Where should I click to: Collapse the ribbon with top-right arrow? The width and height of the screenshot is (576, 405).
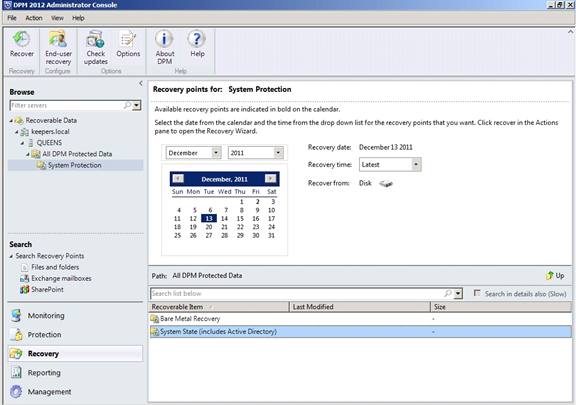pyautogui.click(x=570, y=32)
